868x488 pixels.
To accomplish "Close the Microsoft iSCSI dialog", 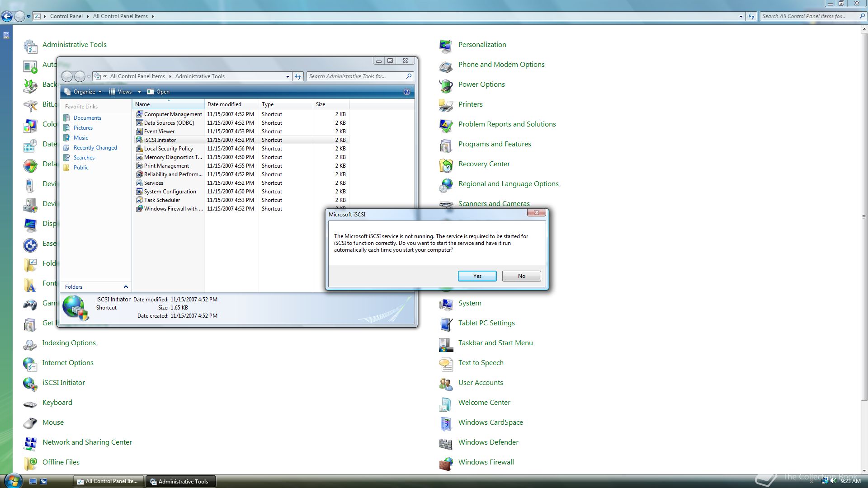I will click(537, 212).
